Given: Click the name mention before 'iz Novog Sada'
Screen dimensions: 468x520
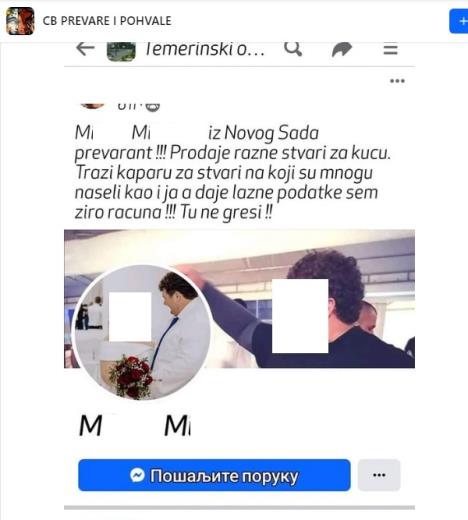Looking at the screenshot, I should 113,133.
